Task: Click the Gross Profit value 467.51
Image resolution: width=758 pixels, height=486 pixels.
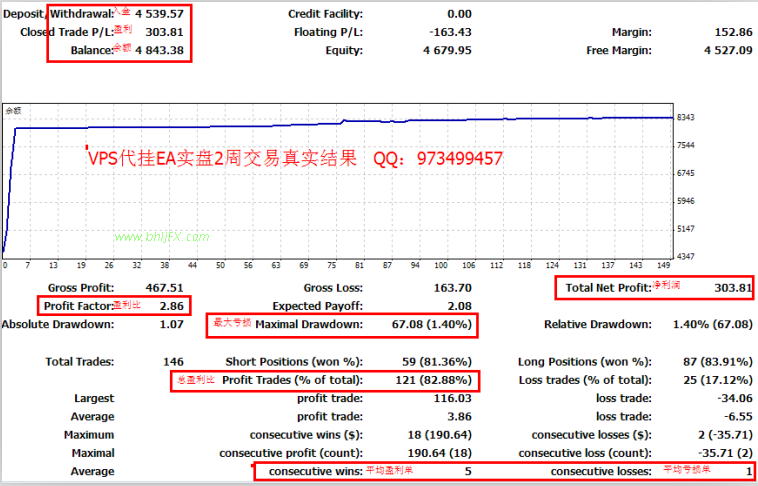Action: click(x=164, y=288)
